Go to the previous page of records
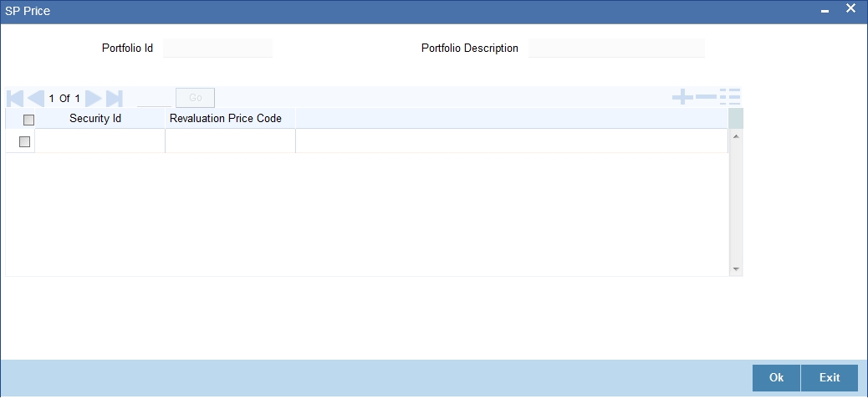The image size is (868, 404). coord(36,99)
